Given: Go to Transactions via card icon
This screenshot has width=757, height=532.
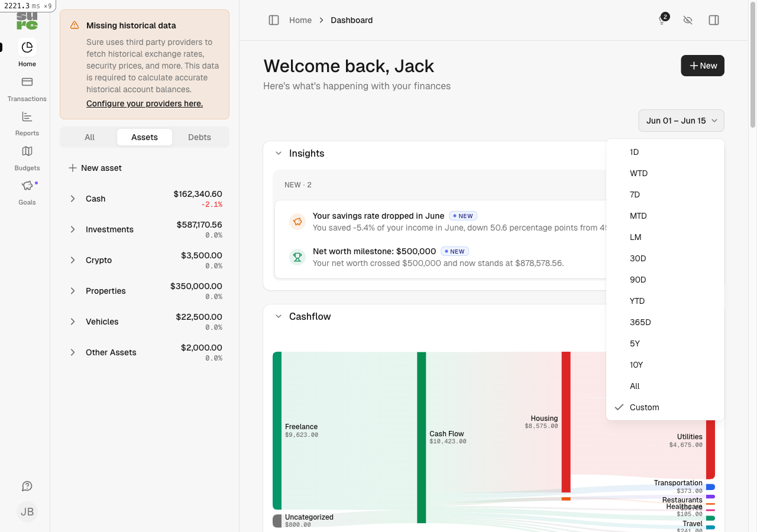Looking at the screenshot, I should click(x=27, y=82).
